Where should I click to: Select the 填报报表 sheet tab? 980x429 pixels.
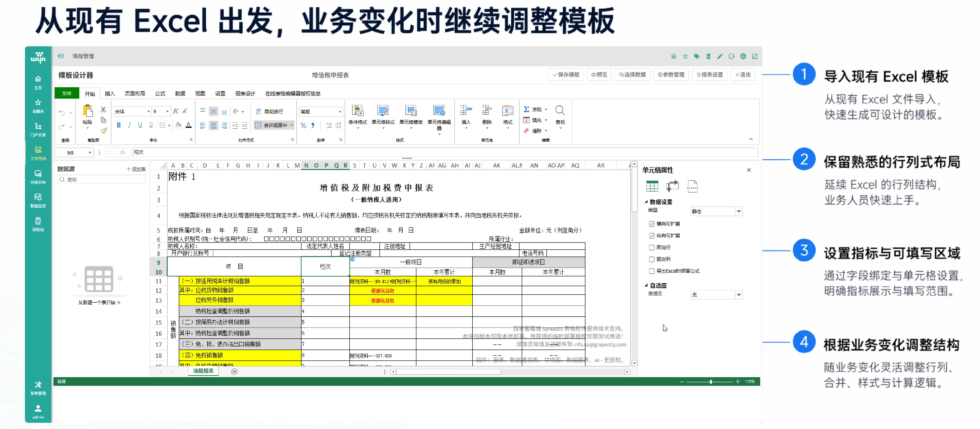203,371
